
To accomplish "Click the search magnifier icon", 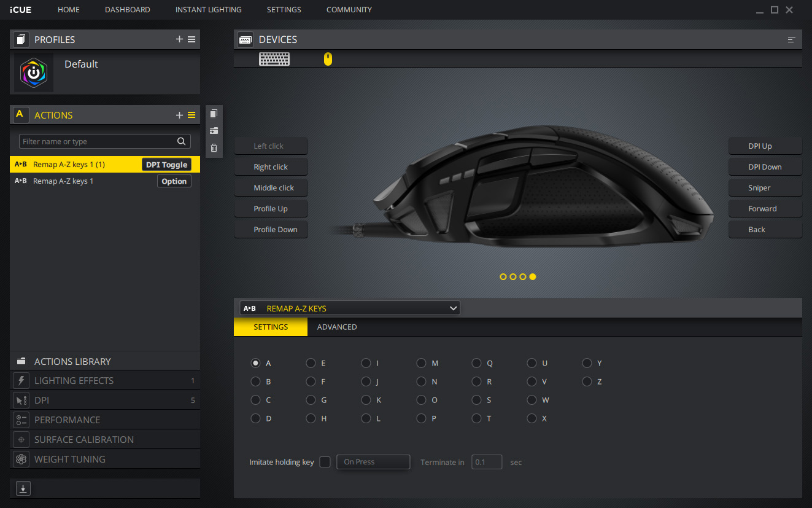I will (x=181, y=141).
